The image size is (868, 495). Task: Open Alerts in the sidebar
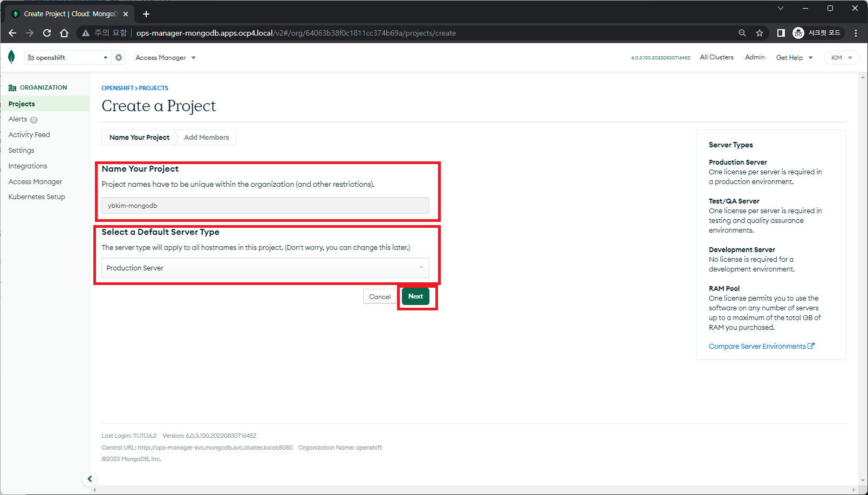[18, 119]
